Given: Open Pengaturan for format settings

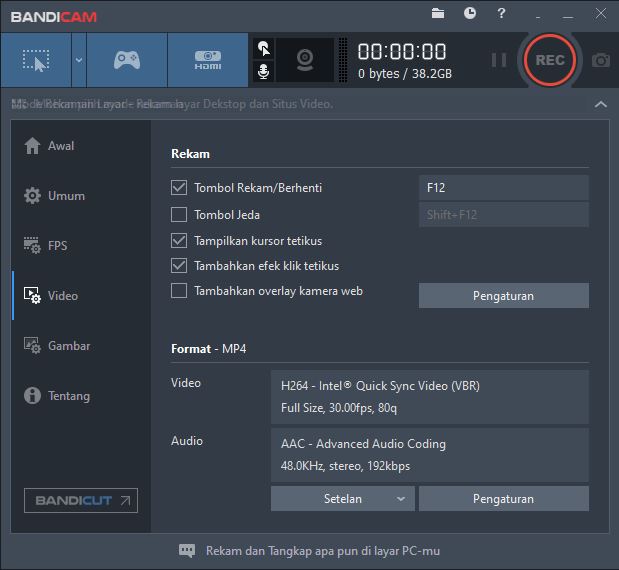Looking at the screenshot, I should (x=504, y=499).
